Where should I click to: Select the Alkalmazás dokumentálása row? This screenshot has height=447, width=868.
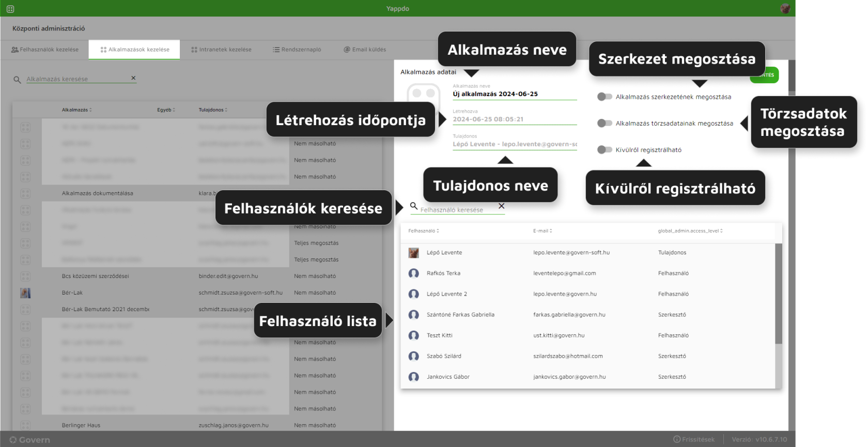[196, 193]
